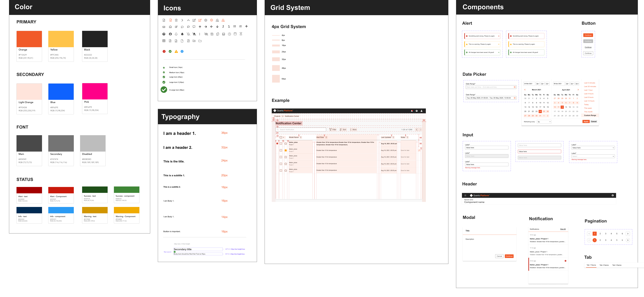Click the PDF file icon
The height and width of the screenshot is (297, 644).
point(188,41)
